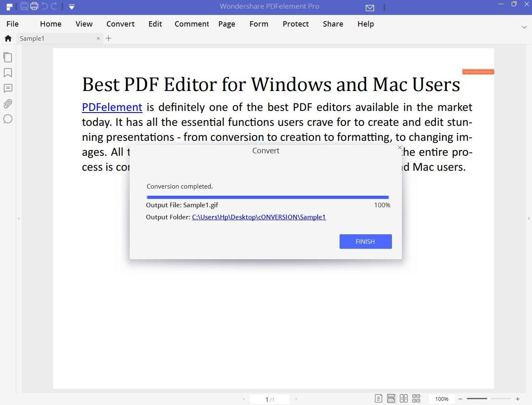532x405 pixels.
Task: Open the page thumbnails panel icon
Action: 7,57
